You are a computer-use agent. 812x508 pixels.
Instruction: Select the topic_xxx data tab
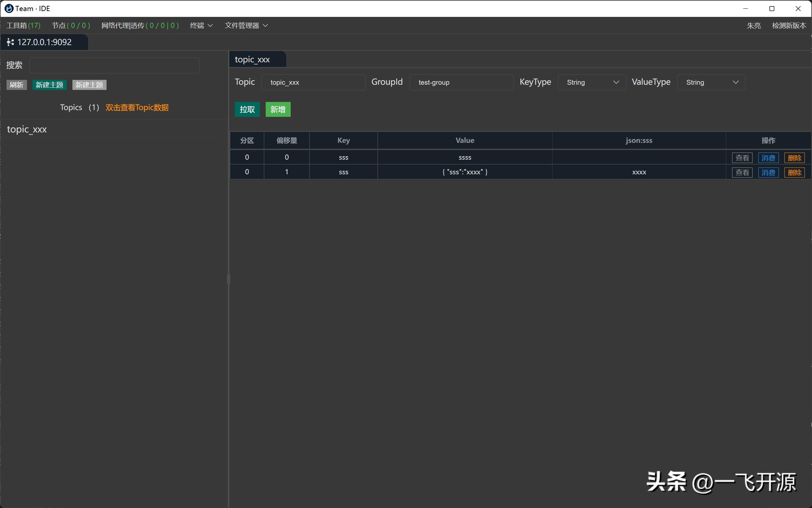click(x=252, y=60)
